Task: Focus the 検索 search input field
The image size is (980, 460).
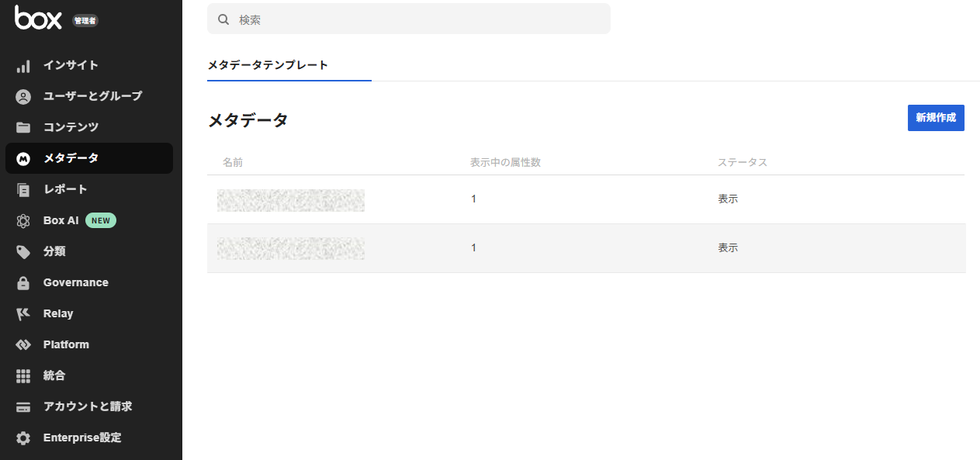Action: point(419,19)
